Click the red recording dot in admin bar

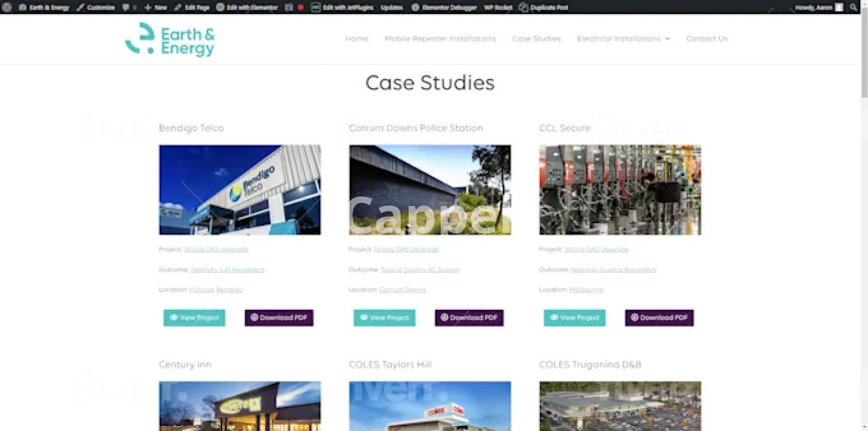click(301, 7)
